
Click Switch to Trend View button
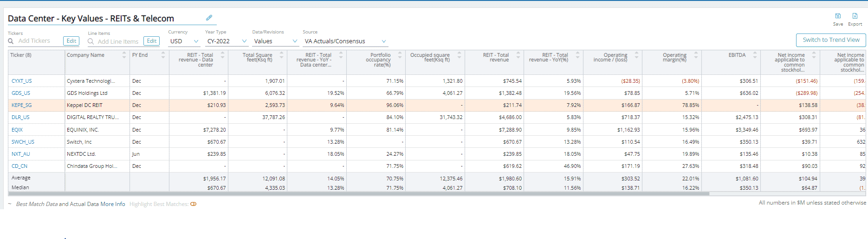(x=830, y=40)
